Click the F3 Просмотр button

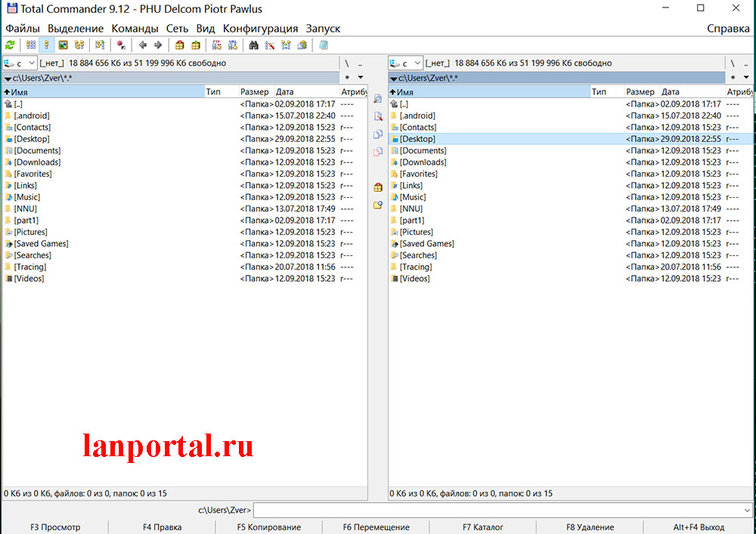click(x=55, y=527)
